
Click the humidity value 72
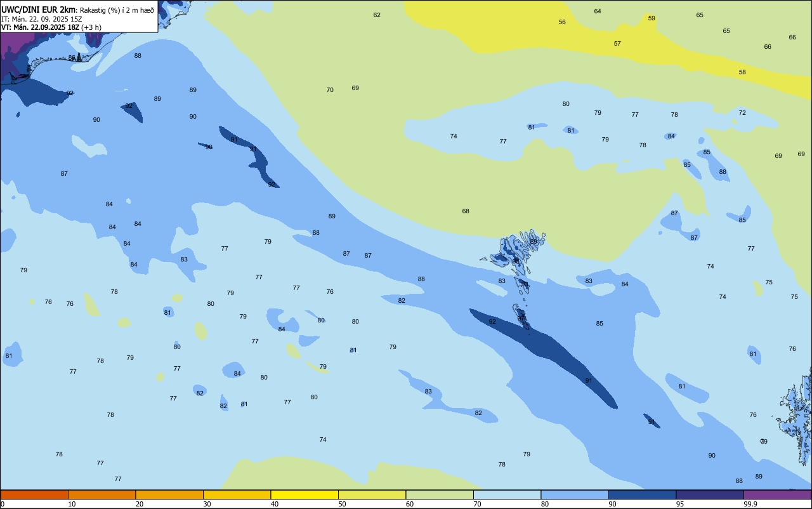click(x=742, y=112)
